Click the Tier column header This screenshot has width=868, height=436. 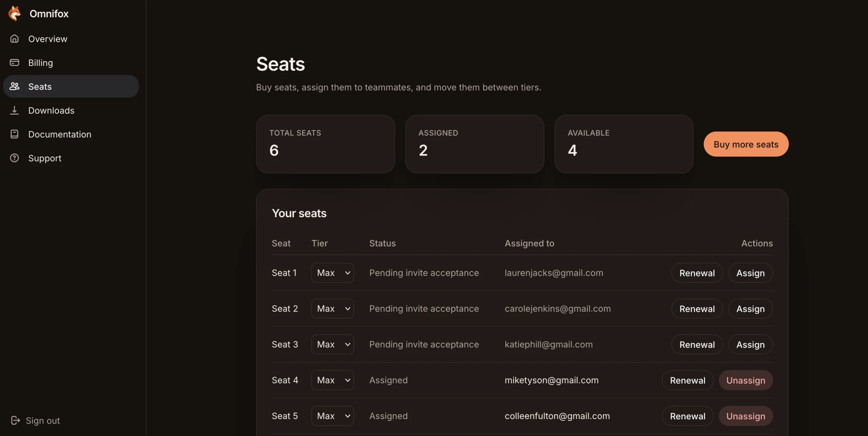[x=320, y=243]
